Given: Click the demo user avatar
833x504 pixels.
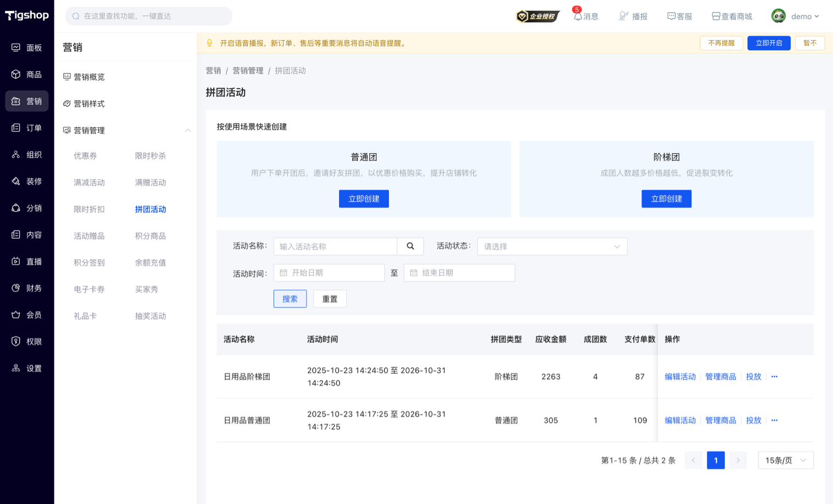Looking at the screenshot, I should coord(778,16).
